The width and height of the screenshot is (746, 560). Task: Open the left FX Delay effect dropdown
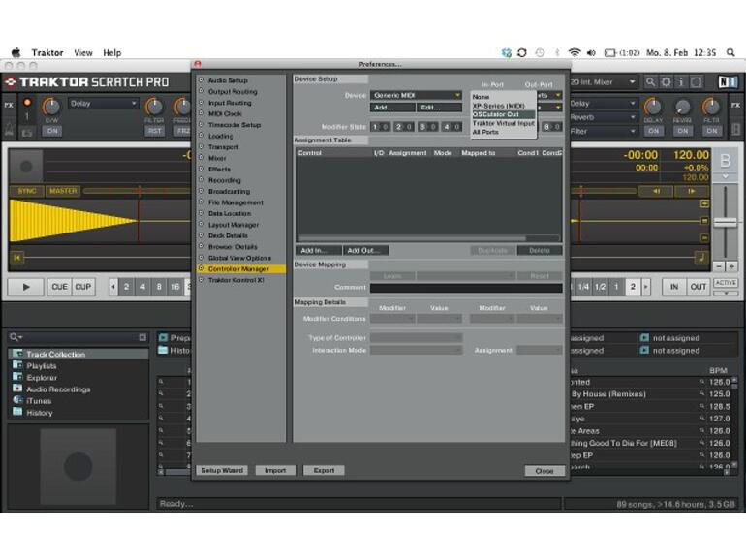(x=104, y=104)
